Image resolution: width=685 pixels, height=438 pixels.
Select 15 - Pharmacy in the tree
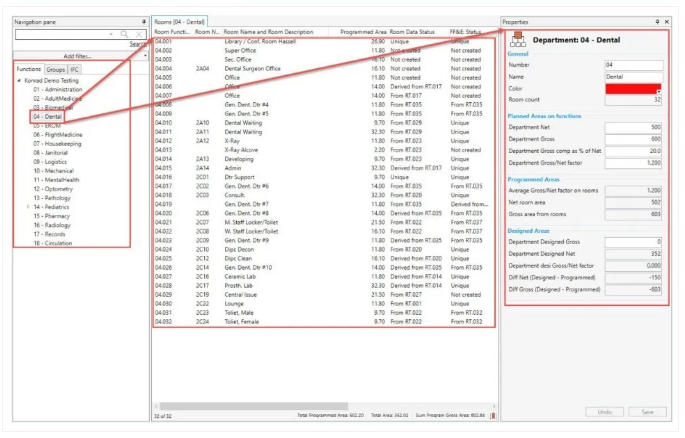pyautogui.click(x=52, y=216)
